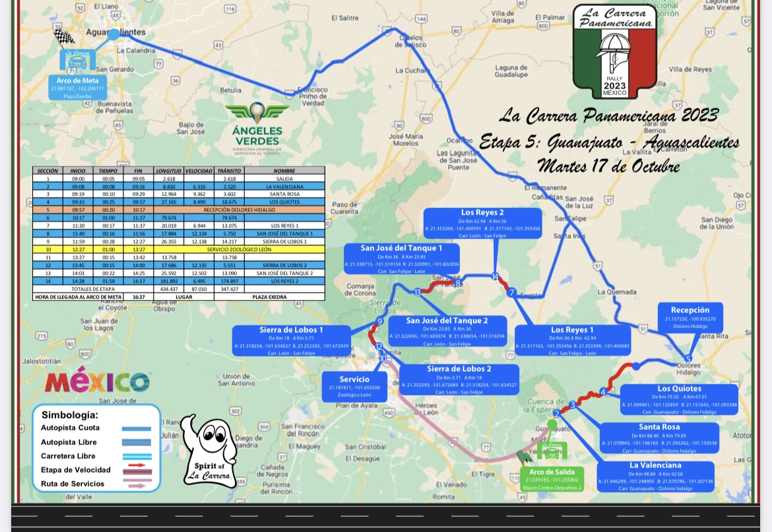Select route marker number 14
The width and height of the screenshot is (772, 532).
coord(495,277)
